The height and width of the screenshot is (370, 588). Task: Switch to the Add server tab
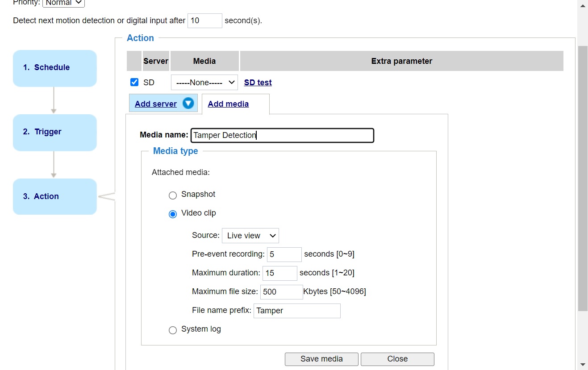click(156, 104)
